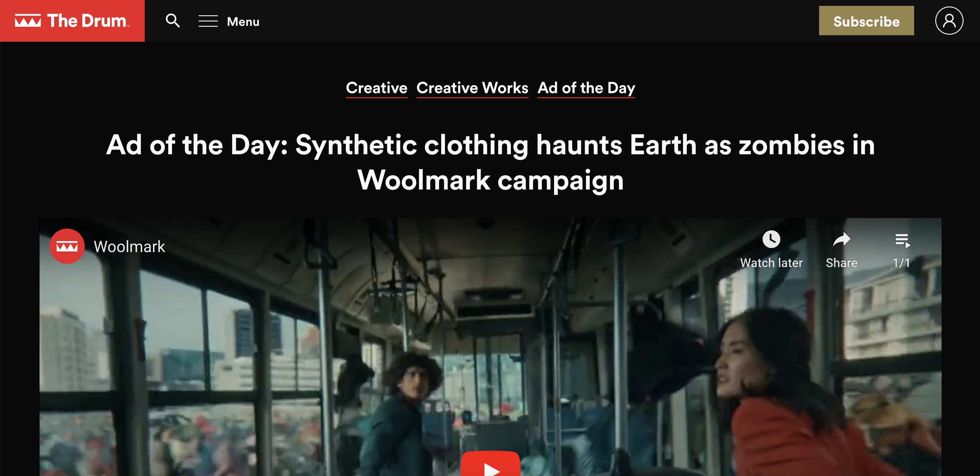The width and height of the screenshot is (980, 476).
Task: Click the Subscribe button
Action: [866, 21]
